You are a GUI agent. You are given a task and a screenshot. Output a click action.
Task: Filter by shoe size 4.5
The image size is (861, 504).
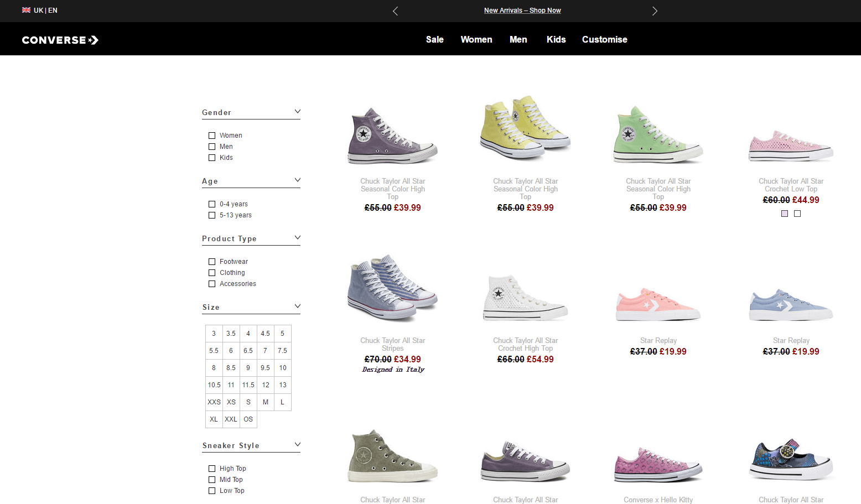(x=266, y=334)
